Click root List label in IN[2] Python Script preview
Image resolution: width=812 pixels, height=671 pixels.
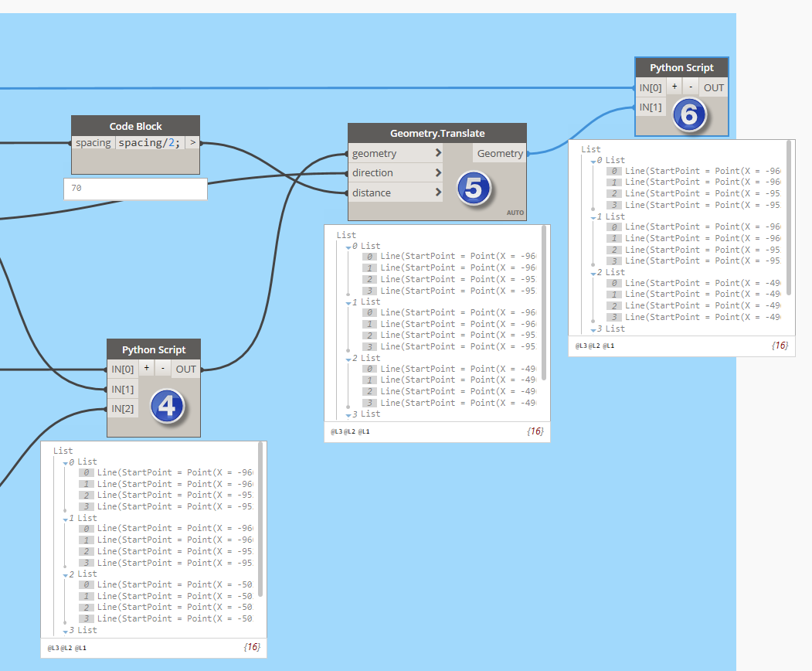[x=63, y=451]
